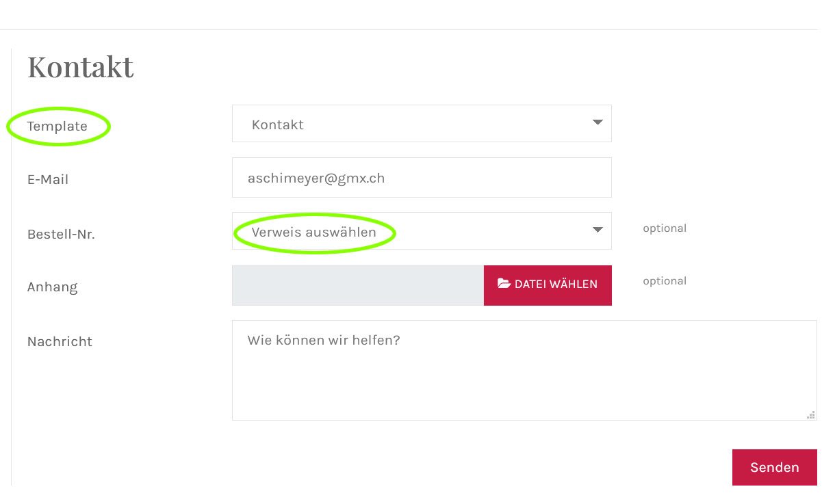
Task: Click optional hint beside DATEI WÄHLEN
Action: tap(665, 281)
